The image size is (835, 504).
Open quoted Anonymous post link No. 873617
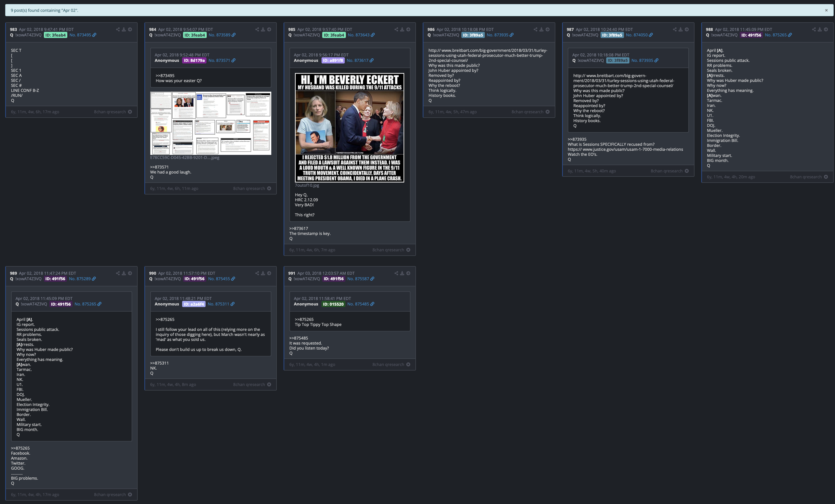[360, 60]
